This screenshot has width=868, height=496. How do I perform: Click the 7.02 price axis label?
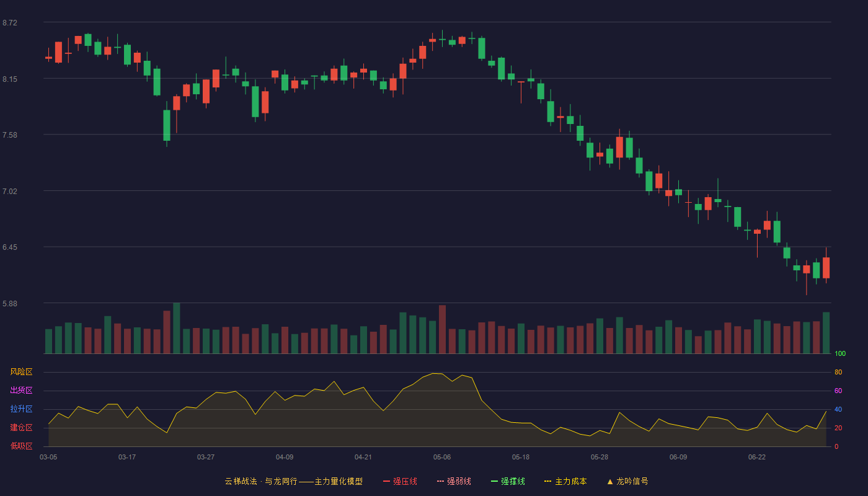point(10,192)
